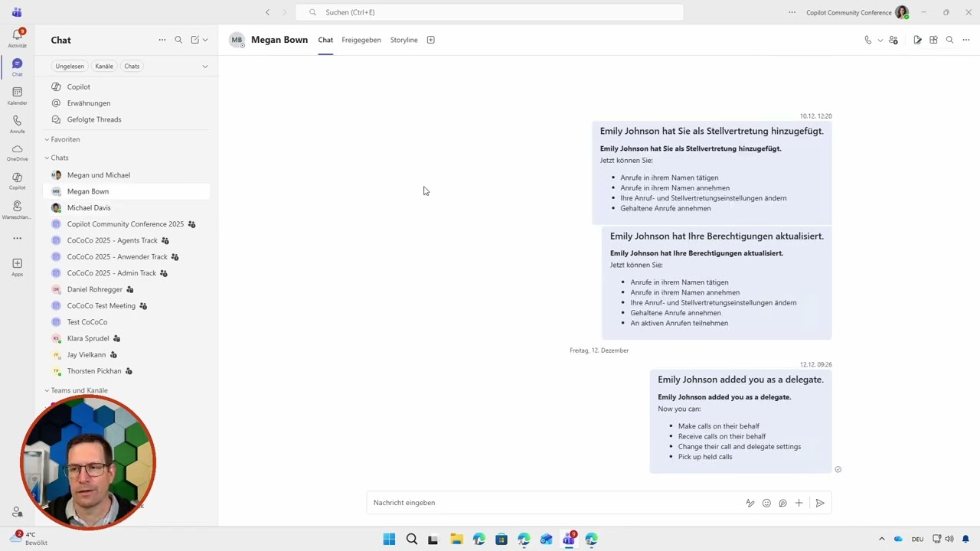Open Copilot app in the left rail
The height and width of the screenshot is (551, 980).
pos(17,181)
